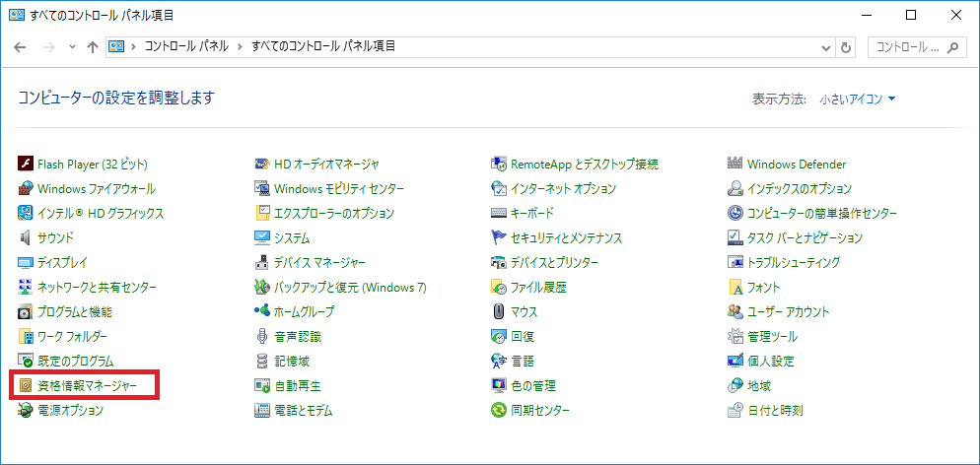The height and width of the screenshot is (465, 980).
Task: Click 管理ツール link
Action: pos(773,336)
